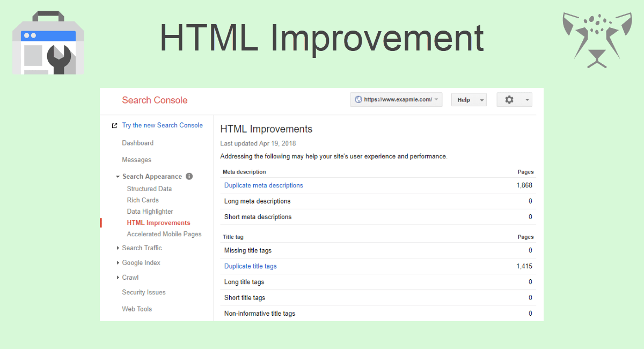Image resolution: width=644 pixels, height=349 pixels.
Task: Select Rich Cards
Action: (143, 200)
